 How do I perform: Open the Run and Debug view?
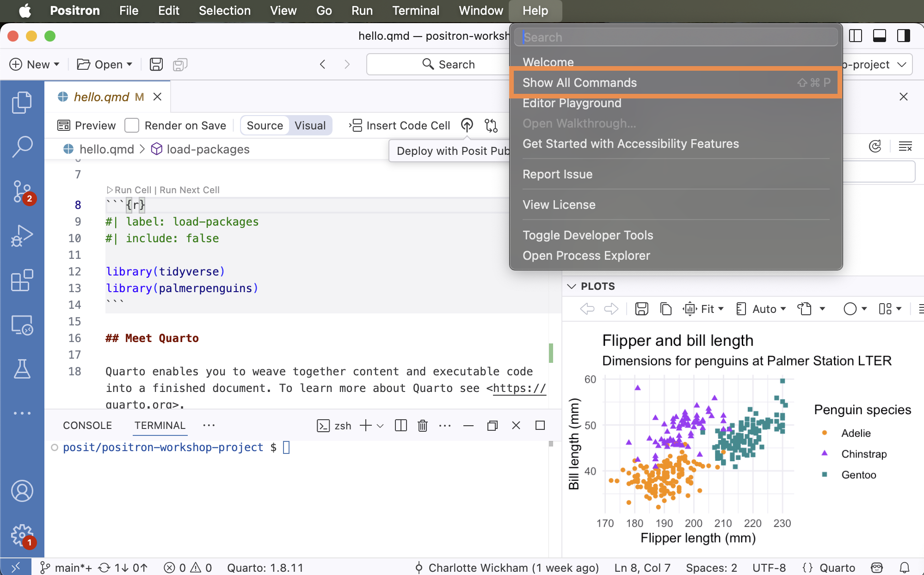(22, 235)
